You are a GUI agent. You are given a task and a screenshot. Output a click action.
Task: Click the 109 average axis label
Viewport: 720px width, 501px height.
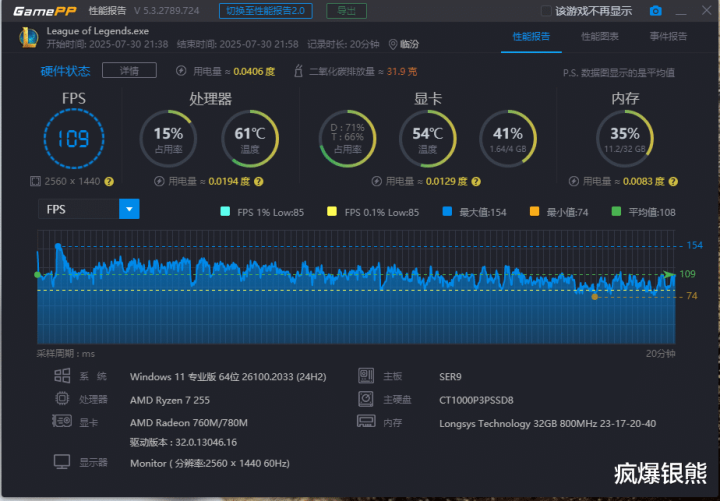point(687,274)
